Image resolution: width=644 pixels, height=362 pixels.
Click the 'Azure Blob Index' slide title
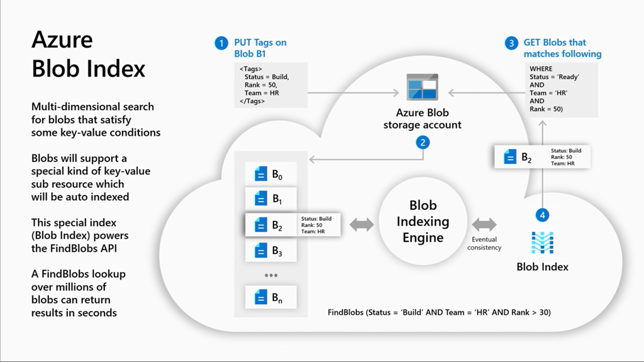(x=88, y=54)
